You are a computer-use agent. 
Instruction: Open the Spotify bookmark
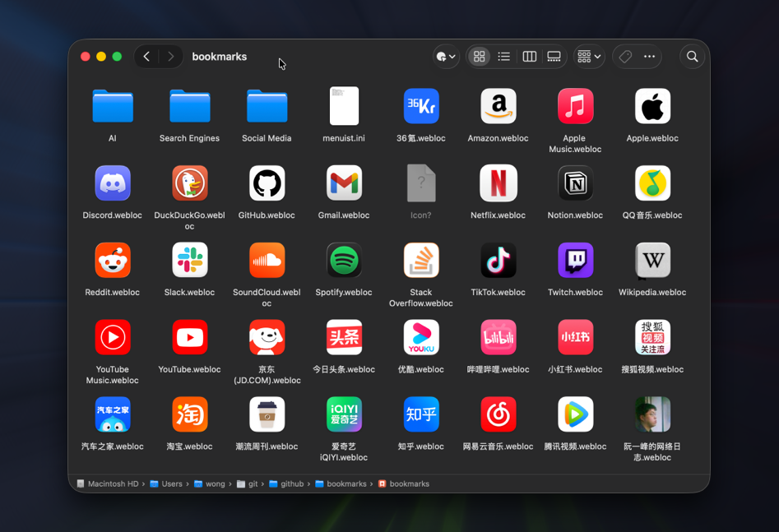click(x=344, y=260)
